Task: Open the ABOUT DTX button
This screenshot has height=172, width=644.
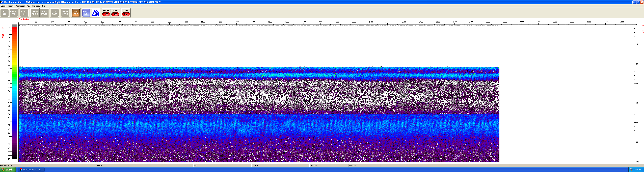Action: [86, 13]
